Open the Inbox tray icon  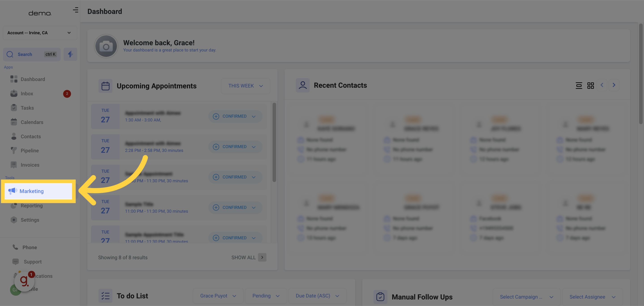pos(14,93)
